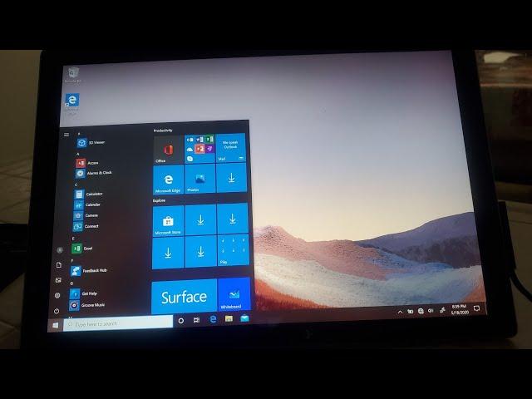Open 3D Viewer from the app list

(x=91, y=143)
